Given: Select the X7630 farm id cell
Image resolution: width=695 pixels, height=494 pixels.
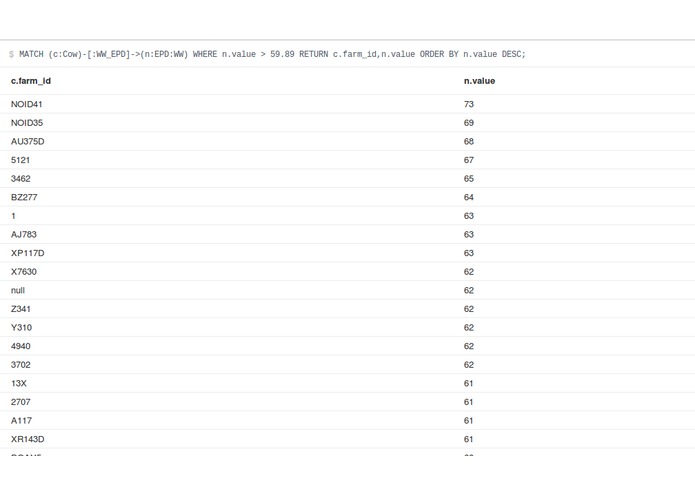Looking at the screenshot, I should tap(24, 272).
